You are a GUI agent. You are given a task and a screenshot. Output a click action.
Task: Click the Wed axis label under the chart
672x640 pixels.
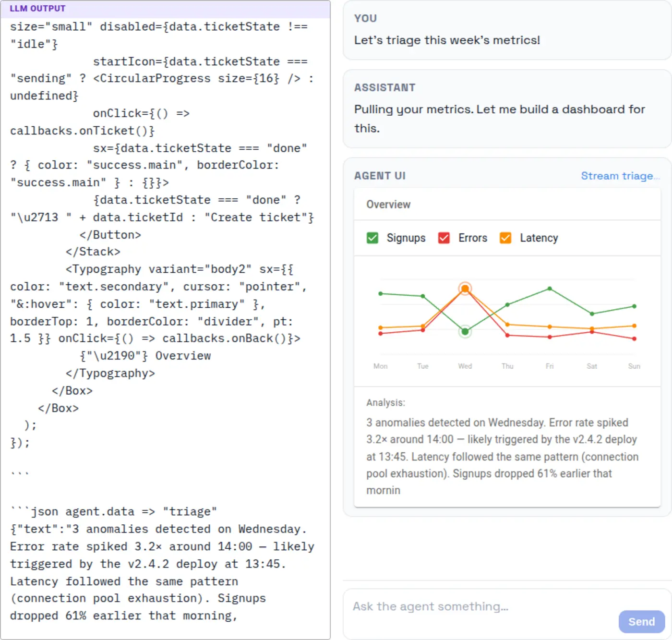(465, 366)
